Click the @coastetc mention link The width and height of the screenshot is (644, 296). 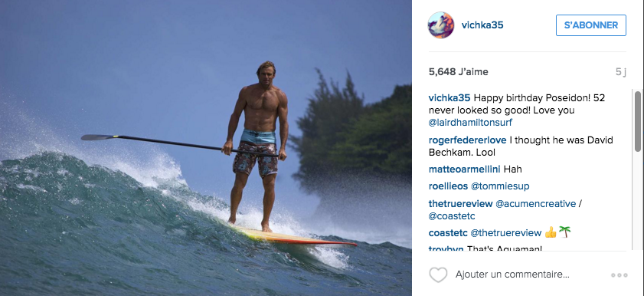(x=452, y=215)
